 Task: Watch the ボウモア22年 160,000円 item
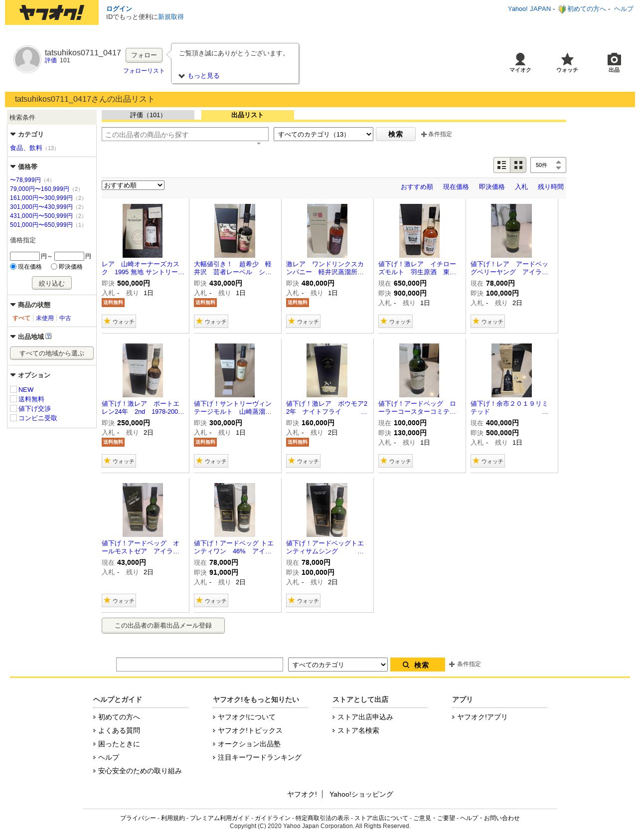(303, 461)
